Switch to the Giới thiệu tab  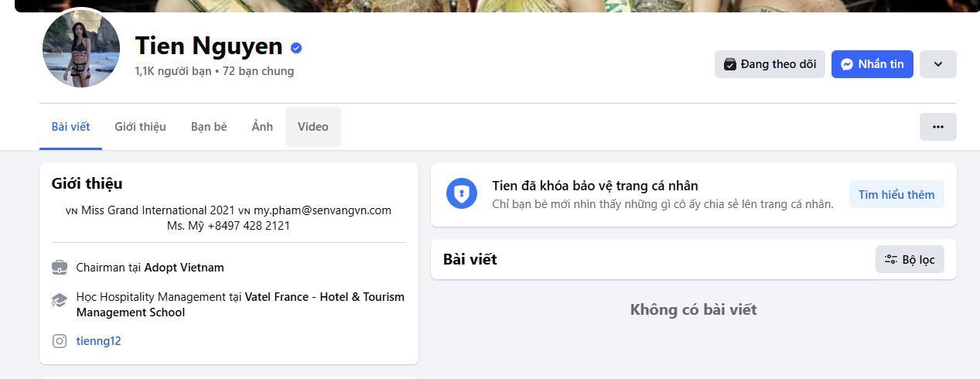tap(140, 127)
